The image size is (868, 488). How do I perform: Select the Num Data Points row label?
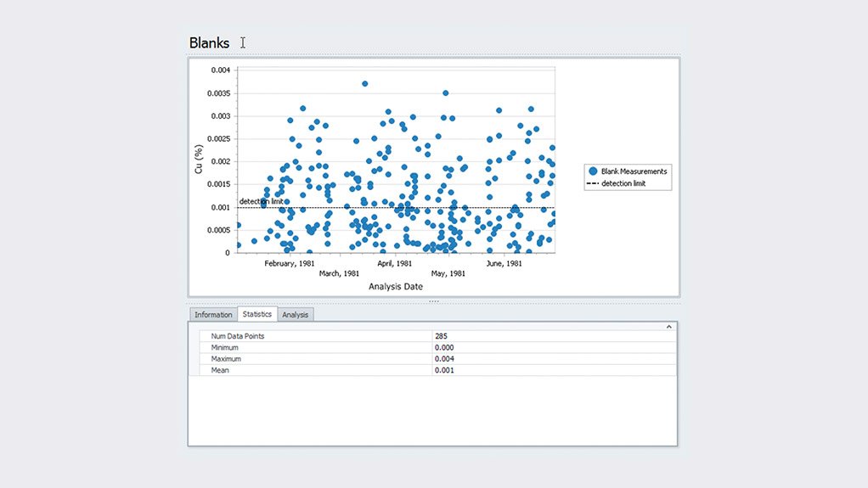click(x=238, y=336)
